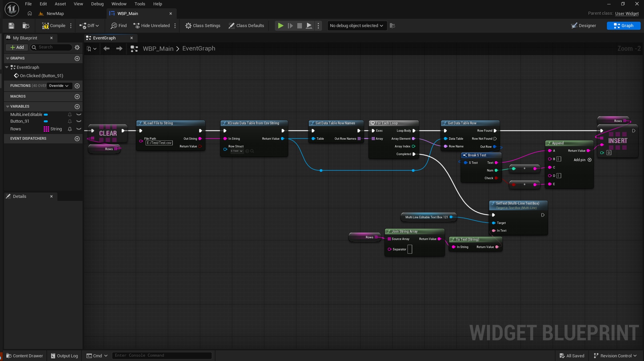Add a new event dispatcher

tap(77, 139)
